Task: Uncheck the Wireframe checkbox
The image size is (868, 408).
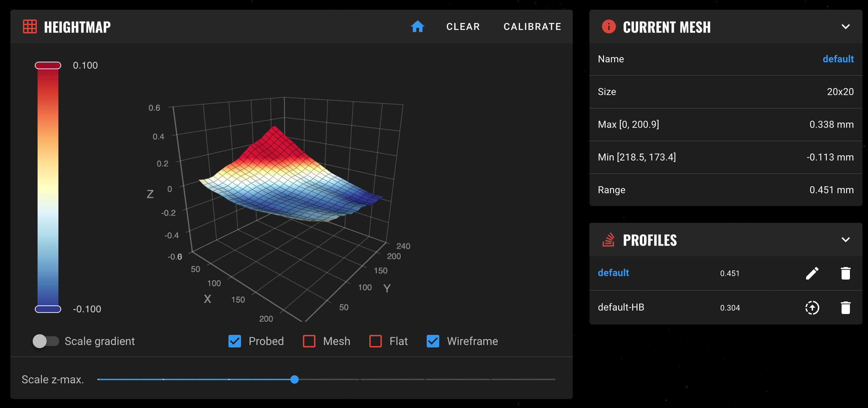Action: point(433,341)
